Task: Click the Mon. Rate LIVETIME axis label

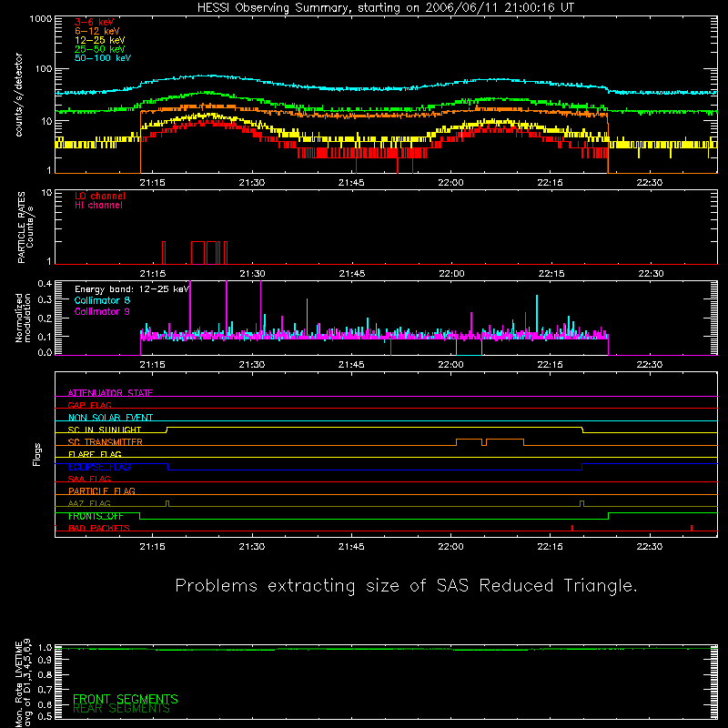Action: pos(23,683)
